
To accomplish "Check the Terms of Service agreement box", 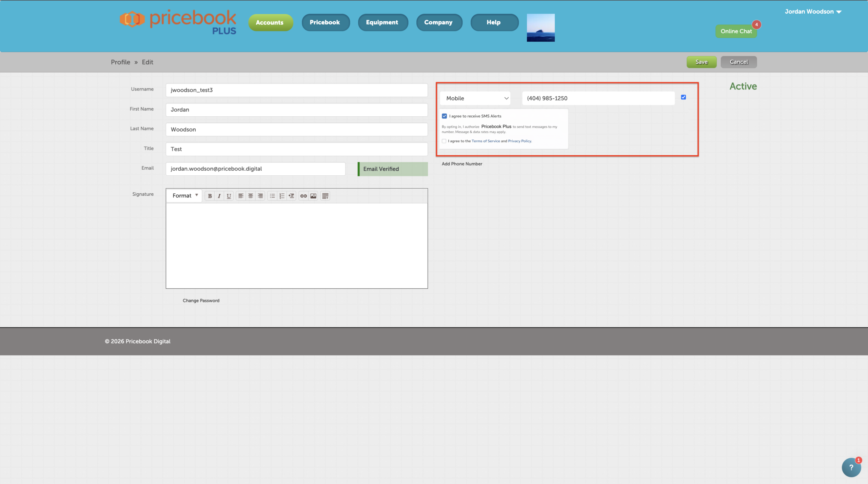I will (444, 141).
